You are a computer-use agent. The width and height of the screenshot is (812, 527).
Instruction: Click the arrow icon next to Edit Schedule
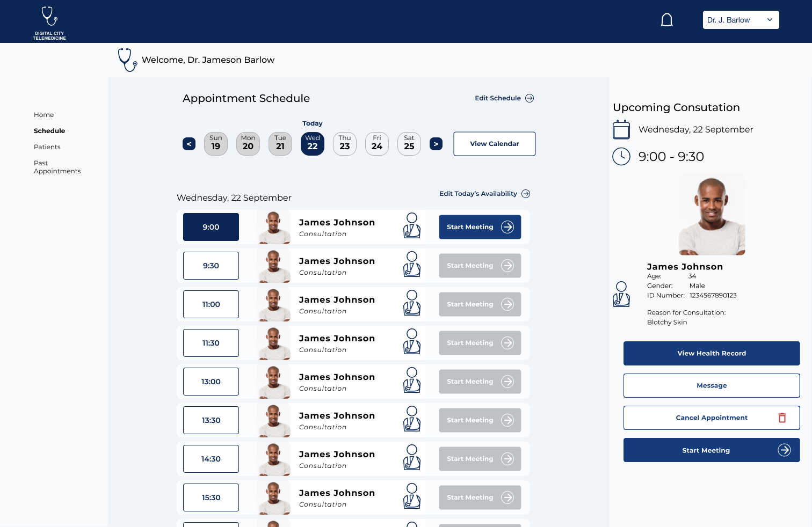(x=530, y=98)
